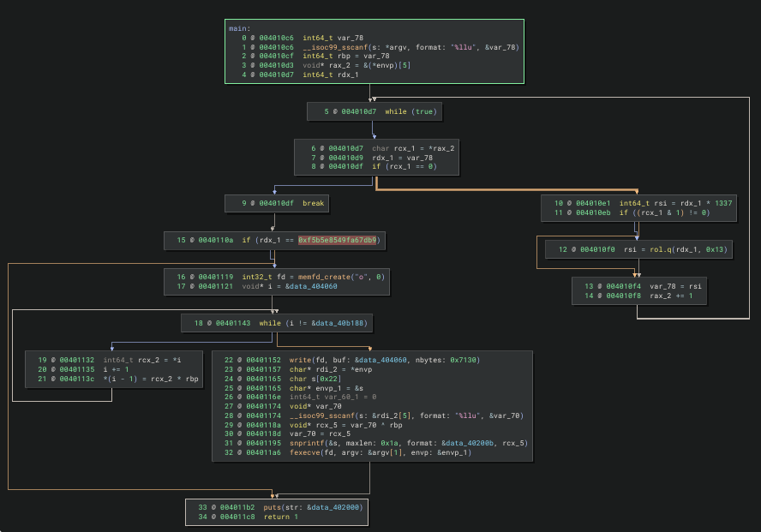761x532 pixels.
Task: Select line 'int64_t rbp = var_78'
Action: [x=346, y=57]
